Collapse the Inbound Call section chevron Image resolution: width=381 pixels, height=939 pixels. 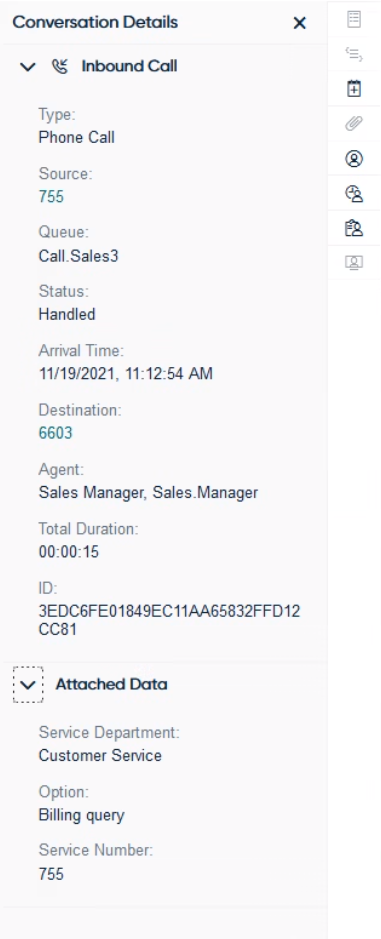pyautogui.click(x=28, y=66)
